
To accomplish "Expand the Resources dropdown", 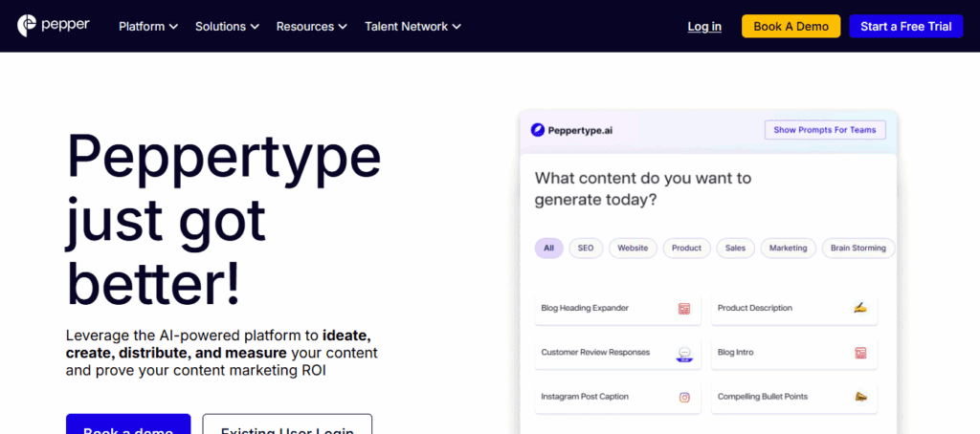I will pos(311,26).
